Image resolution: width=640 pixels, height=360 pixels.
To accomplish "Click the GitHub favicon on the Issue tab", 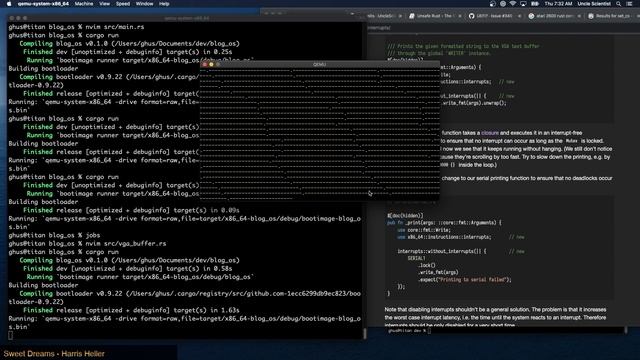I will pos(471,16).
